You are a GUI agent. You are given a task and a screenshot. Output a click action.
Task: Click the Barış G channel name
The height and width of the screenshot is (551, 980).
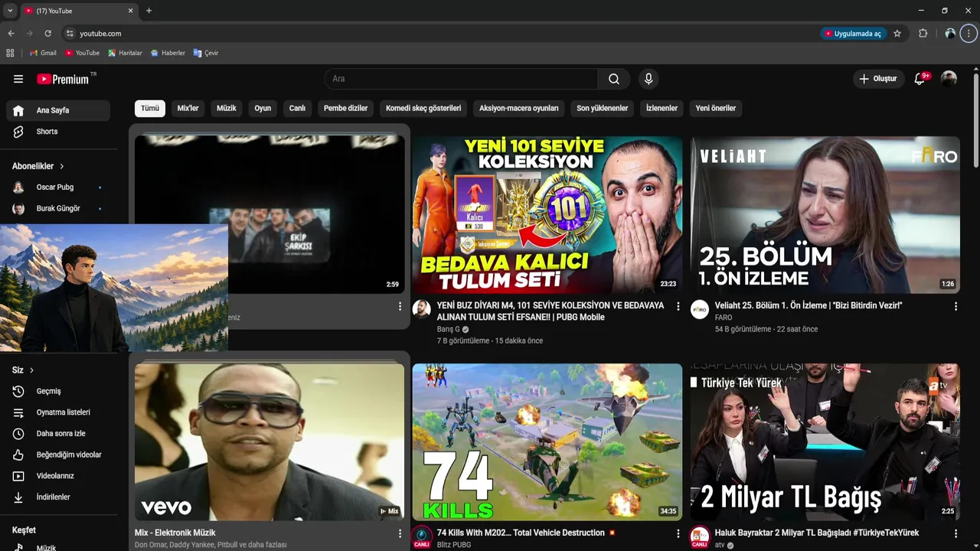449,329
